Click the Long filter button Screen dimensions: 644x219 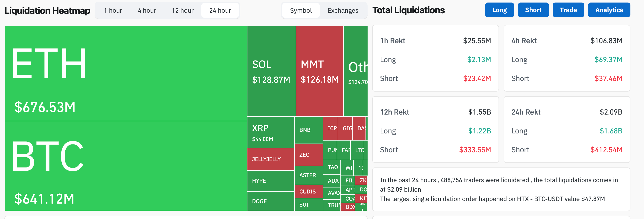499,10
